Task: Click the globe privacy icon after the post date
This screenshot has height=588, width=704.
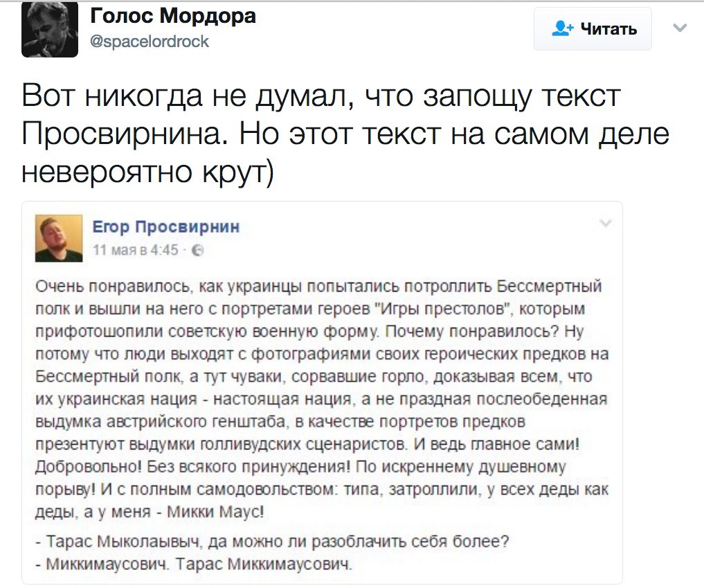Action: click(x=198, y=249)
